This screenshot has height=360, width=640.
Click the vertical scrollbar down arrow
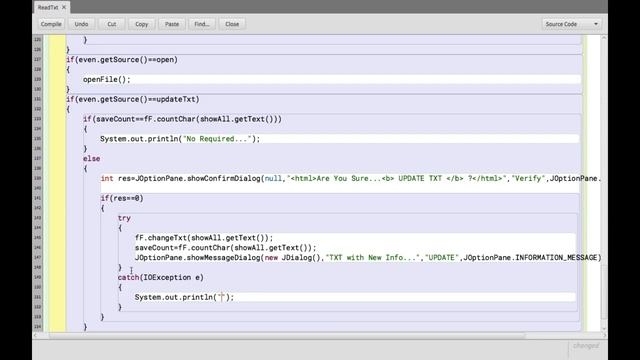604,328
